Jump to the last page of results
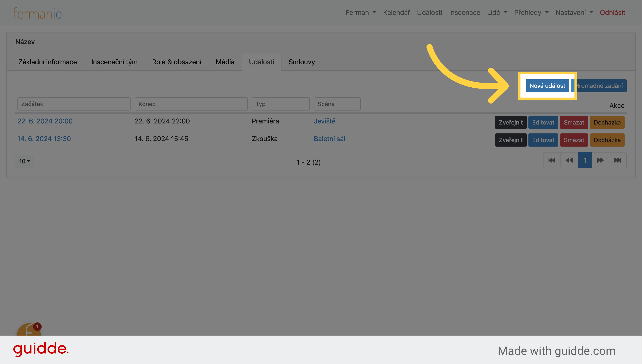This screenshot has width=642, height=364. pos(618,160)
